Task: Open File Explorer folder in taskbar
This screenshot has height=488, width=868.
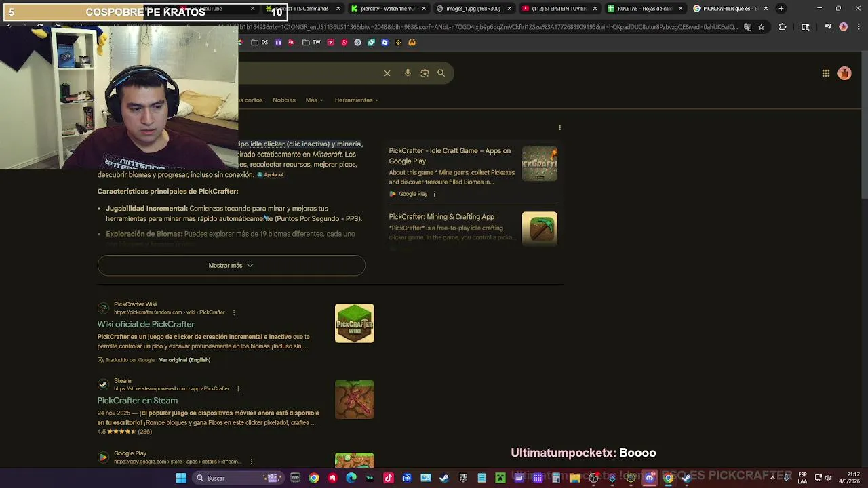Action: point(575,479)
